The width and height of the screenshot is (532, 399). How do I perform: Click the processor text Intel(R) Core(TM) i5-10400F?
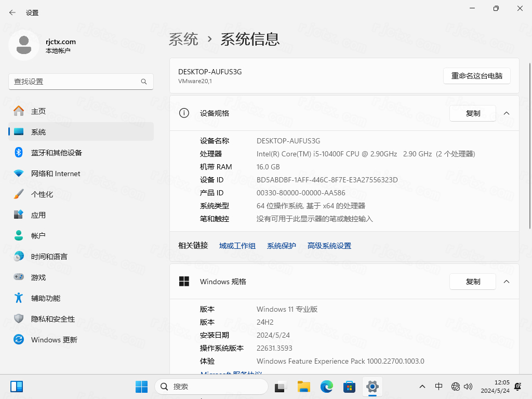coord(300,154)
